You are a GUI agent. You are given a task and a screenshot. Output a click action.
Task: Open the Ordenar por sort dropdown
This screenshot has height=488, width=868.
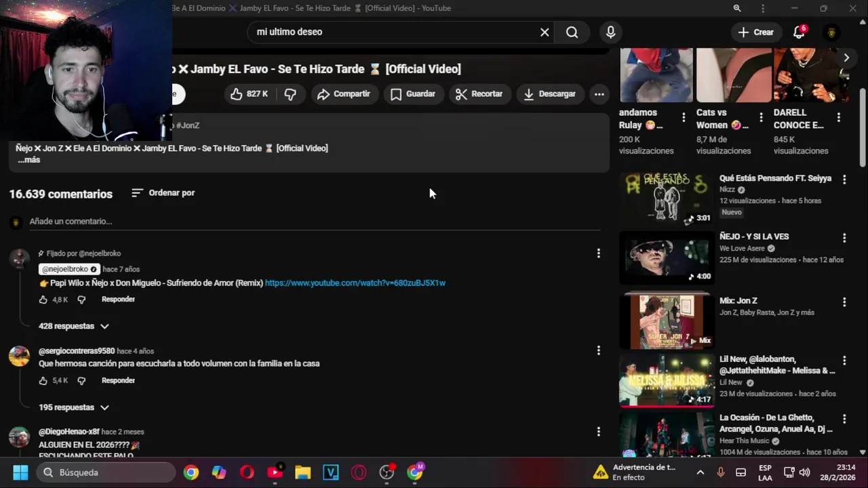coord(163,193)
